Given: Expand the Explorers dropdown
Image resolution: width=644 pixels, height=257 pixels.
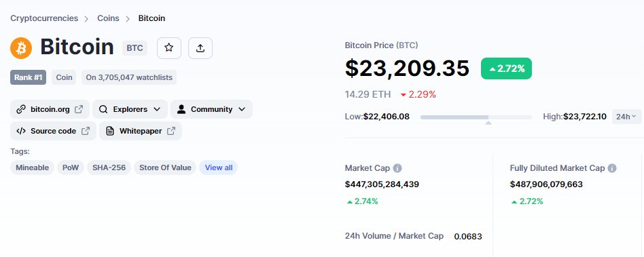Looking at the screenshot, I should pos(130,109).
